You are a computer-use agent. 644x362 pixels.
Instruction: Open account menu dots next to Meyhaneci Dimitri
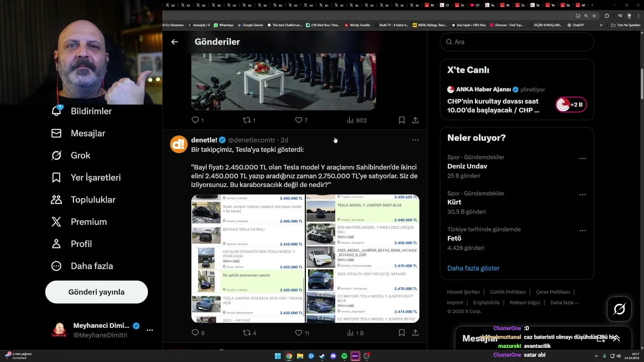coord(149,330)
